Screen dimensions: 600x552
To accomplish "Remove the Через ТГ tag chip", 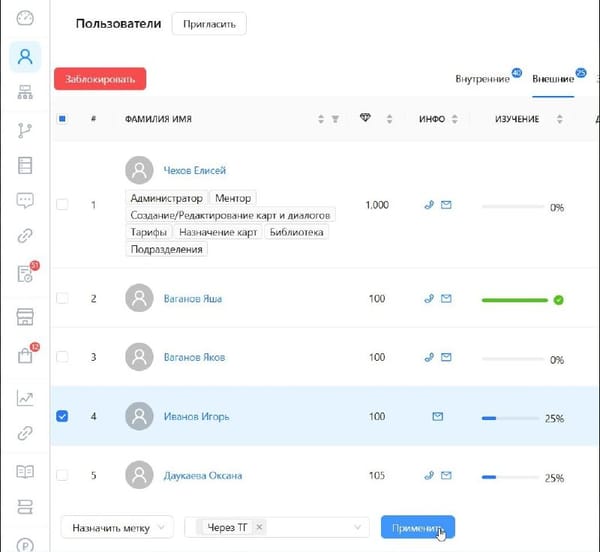I will (259, 527).
